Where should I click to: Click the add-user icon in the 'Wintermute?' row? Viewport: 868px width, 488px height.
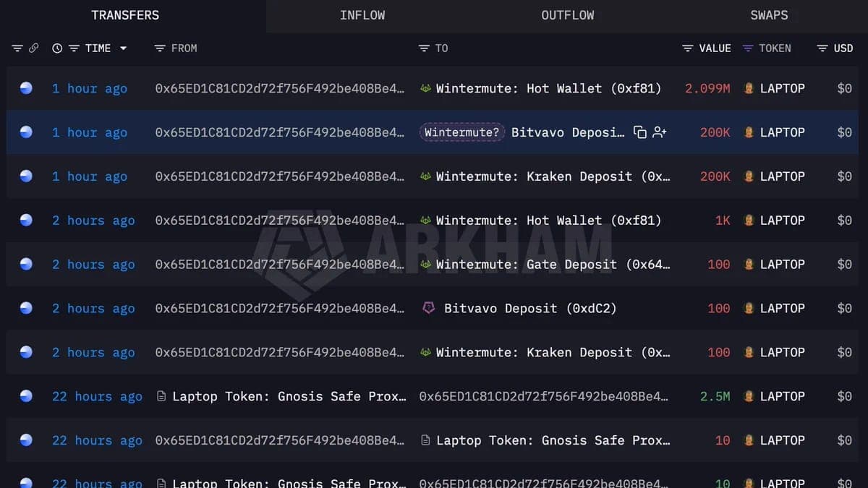point(660,132)
